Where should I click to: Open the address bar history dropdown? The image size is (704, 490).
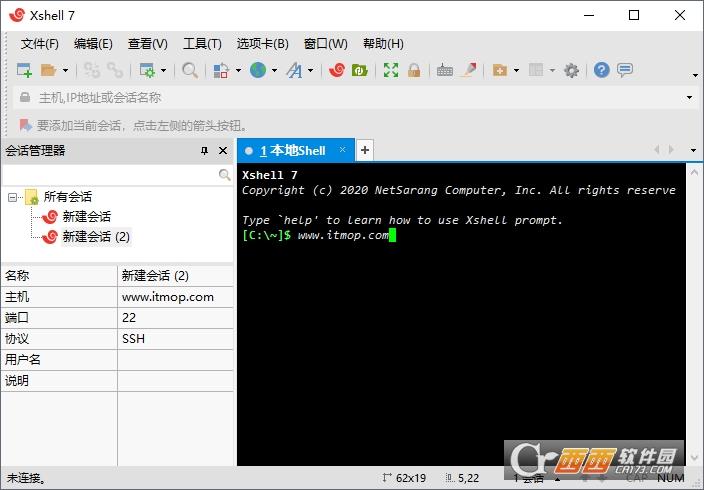pyautogui.click(x=689, y=98)
